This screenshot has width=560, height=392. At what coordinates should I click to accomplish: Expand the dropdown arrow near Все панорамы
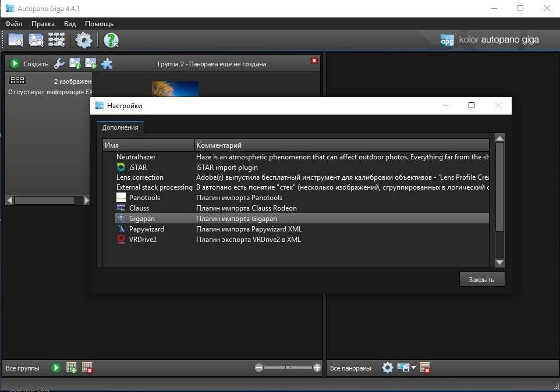(413, 367)
